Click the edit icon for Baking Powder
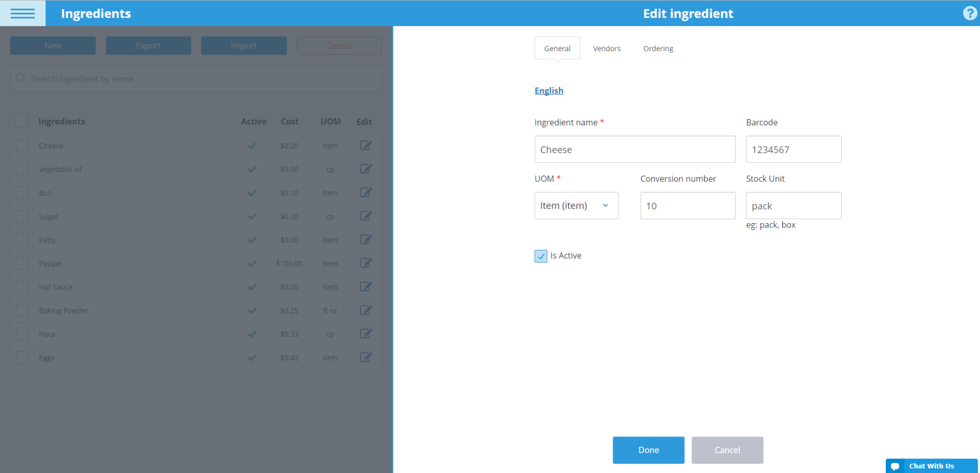 (366, 310)
